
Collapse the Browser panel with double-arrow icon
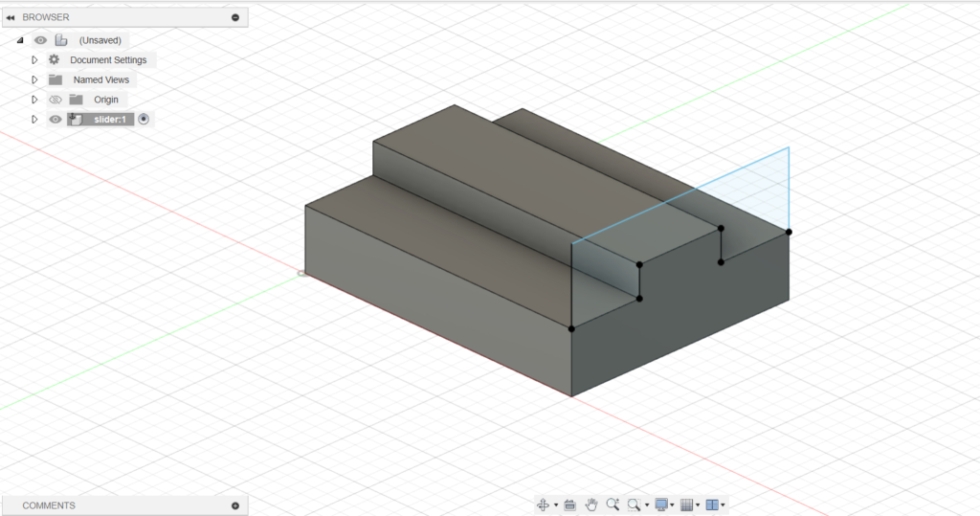click(x=10, y=17)
